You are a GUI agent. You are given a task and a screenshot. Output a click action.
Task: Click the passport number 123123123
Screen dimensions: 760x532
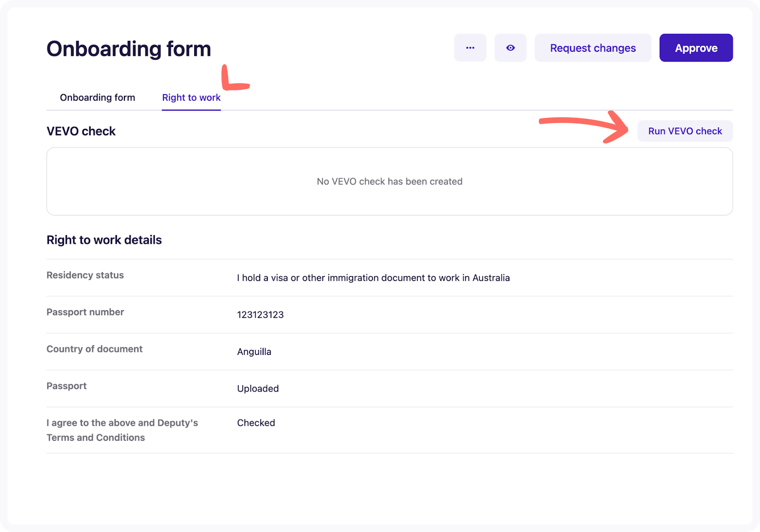tap(260, 314)
